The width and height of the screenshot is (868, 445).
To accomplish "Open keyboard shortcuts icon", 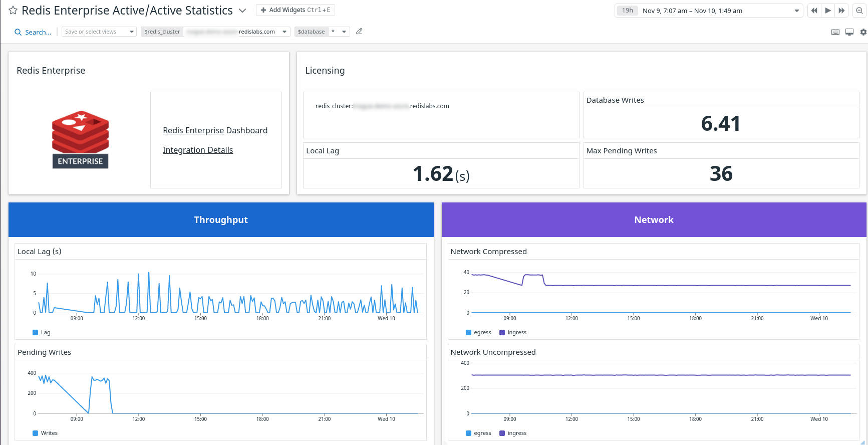I will point(835,32).
